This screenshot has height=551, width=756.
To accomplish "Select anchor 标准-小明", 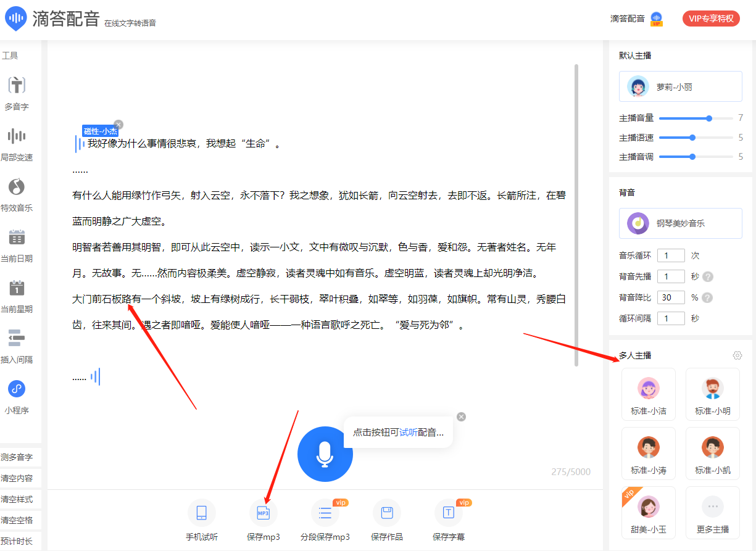I will (x=713, y=395).
